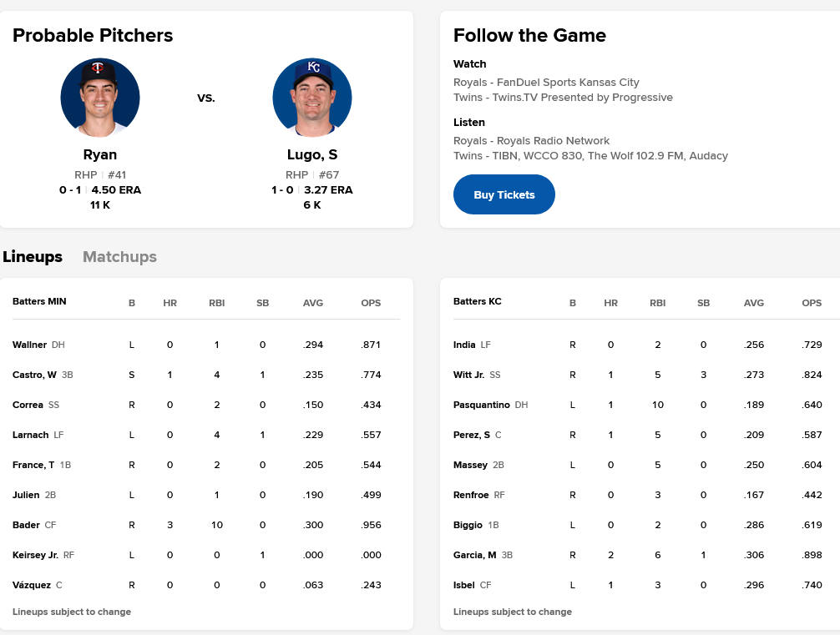Screen dimensions: 840x635
Task: Click Pasquantino in Royals lineup
Action: point(482,405)
